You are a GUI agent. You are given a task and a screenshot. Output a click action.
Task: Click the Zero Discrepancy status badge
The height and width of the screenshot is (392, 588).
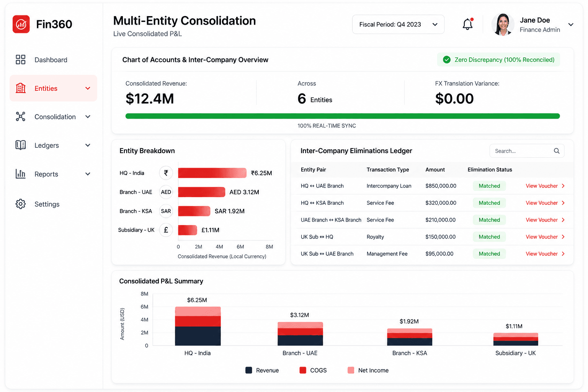pos(498,60)
